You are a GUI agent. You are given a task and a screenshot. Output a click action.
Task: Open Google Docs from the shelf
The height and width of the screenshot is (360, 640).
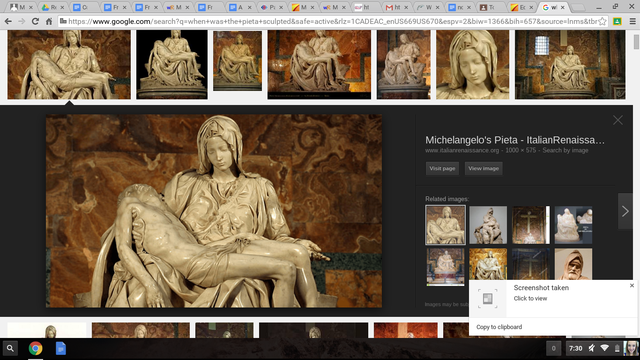pos(60,349)
